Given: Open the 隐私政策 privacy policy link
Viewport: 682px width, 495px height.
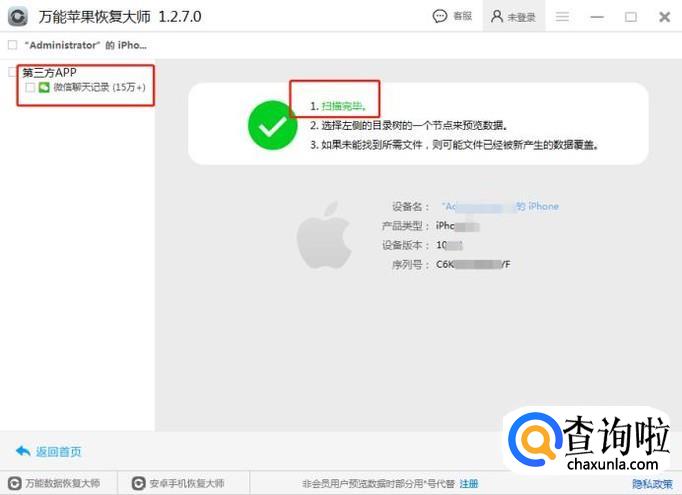Looking at the screenshot, I should coord(652,484).
